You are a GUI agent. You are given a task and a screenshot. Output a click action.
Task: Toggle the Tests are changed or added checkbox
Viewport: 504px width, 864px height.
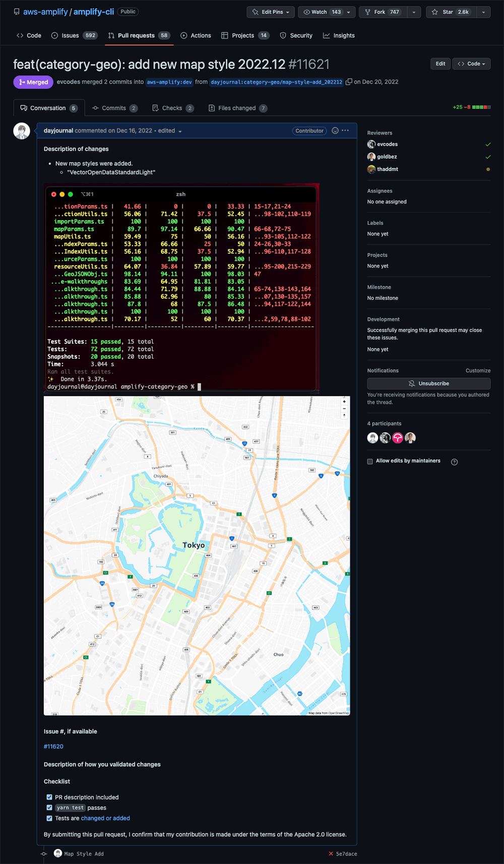click(x=49, y=818)
